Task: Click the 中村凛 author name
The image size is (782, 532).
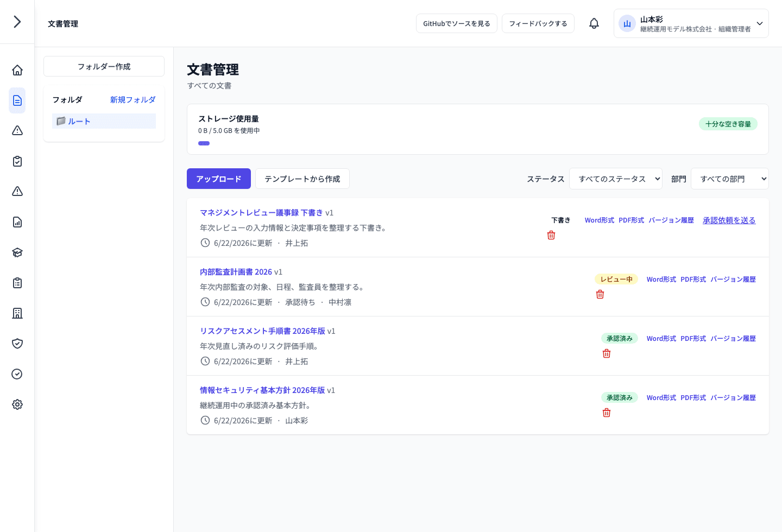Action: [340, 302]
